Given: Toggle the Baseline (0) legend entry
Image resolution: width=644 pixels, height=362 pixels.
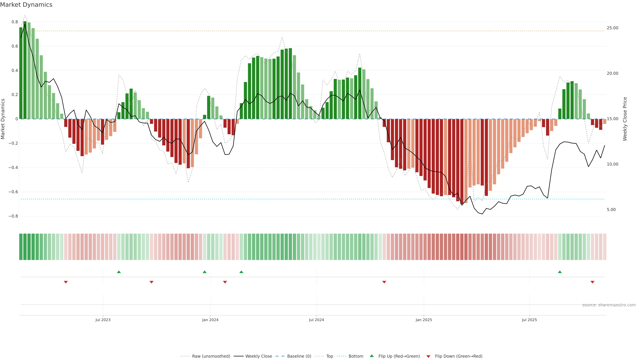Looking at the screenshot, I should coord(299,356).
